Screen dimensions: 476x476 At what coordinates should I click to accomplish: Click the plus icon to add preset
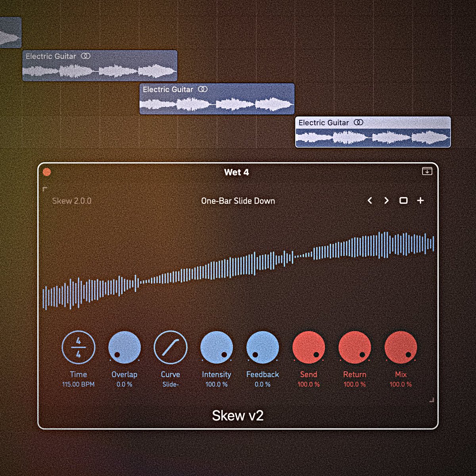(420, 201)
